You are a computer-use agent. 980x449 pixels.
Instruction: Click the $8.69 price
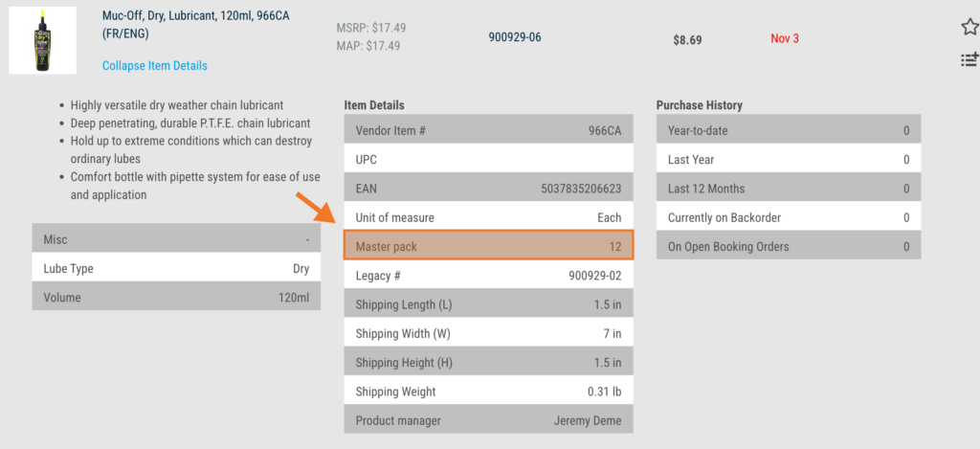tap(688, 40)
